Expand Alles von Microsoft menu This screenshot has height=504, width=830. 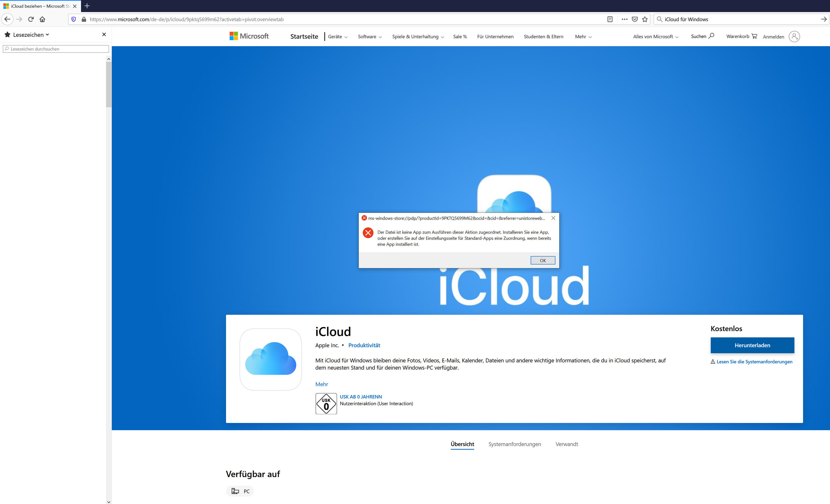click(x=655, y=37)
